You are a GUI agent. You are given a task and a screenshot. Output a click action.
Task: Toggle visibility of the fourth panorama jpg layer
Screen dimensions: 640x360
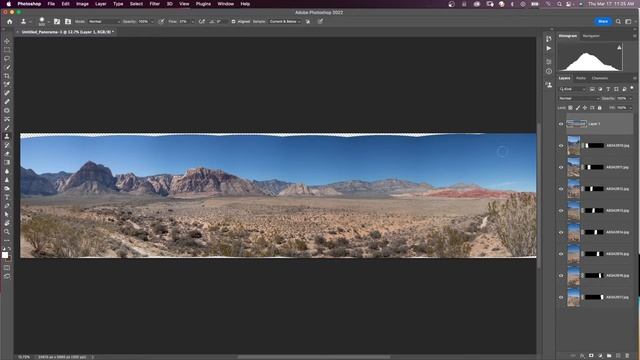point(561,211)
